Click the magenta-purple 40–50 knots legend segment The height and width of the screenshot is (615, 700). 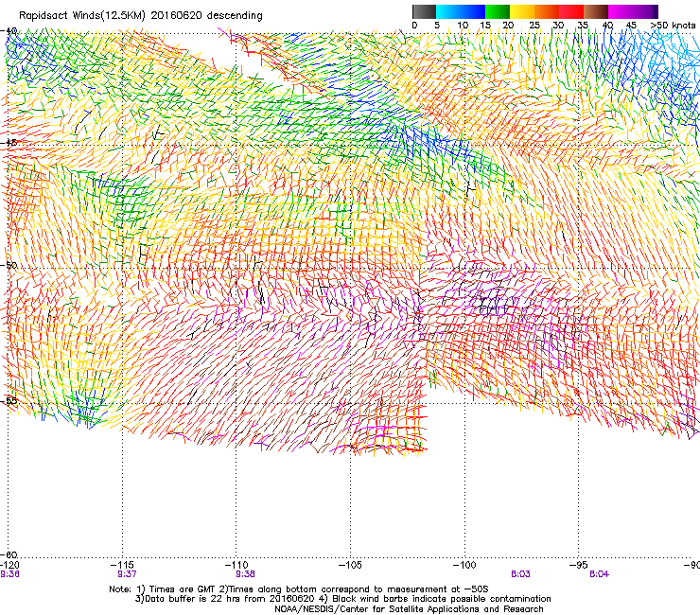pyautogui.click(x=633, y=11)
